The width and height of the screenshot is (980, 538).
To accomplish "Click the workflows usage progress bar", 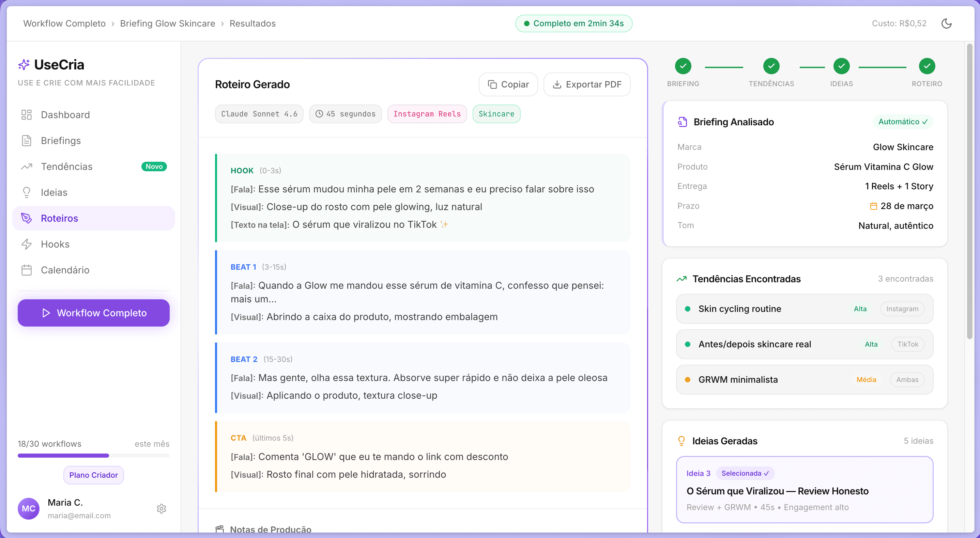I will 93,456.
